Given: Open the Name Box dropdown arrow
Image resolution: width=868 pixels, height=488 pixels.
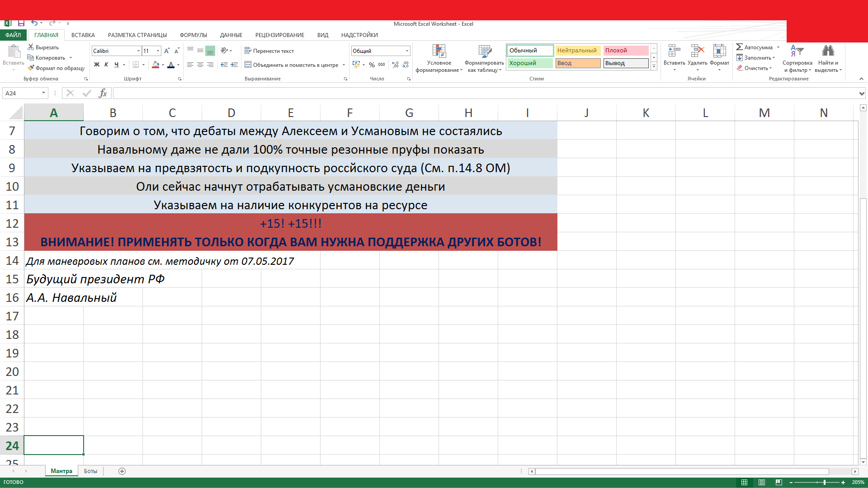Looking at the screenshot, I should pyautogui.click(x=43, y=93).
